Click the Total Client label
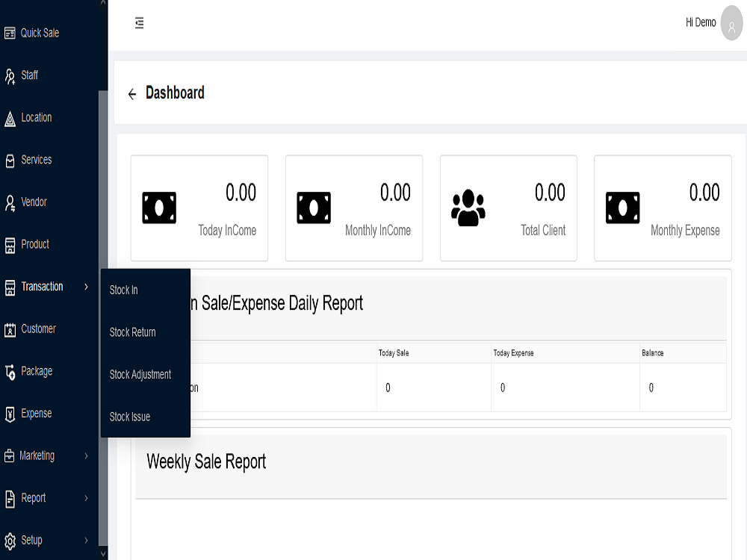The height and width of the screenshot is (560, 747). [x=543, y=231]
